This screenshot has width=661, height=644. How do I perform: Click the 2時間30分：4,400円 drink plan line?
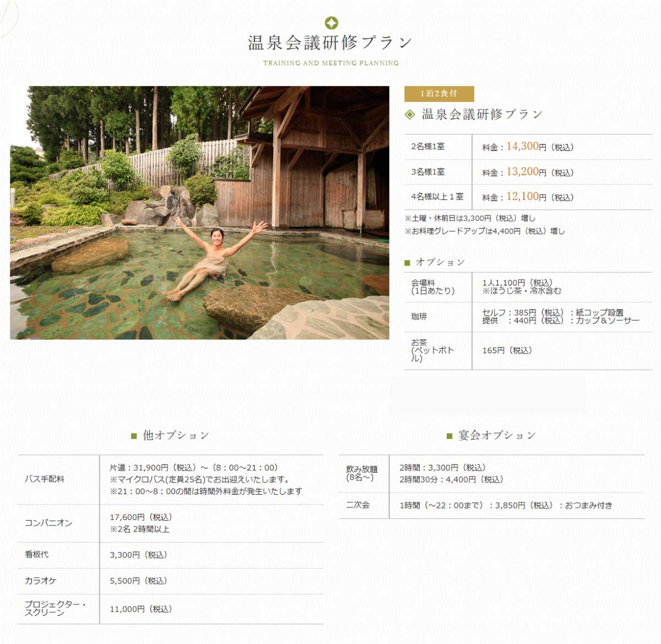[x=452, y=480]
